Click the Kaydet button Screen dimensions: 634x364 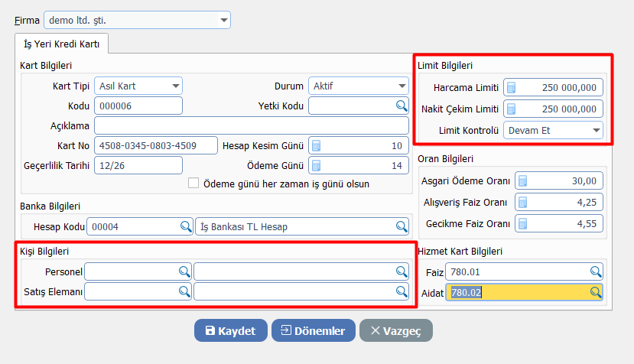point(230,330)
